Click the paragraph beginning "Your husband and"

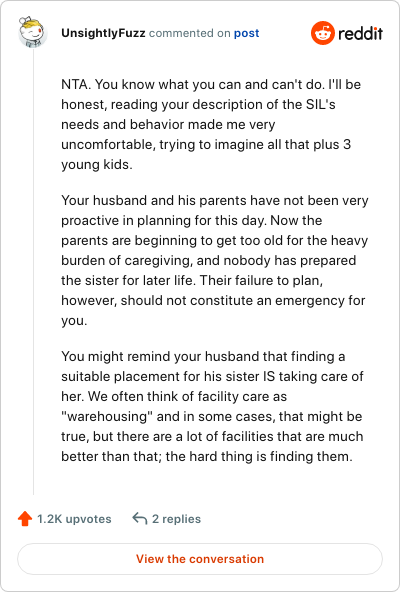pyautogui.click(x=215, y=260)
